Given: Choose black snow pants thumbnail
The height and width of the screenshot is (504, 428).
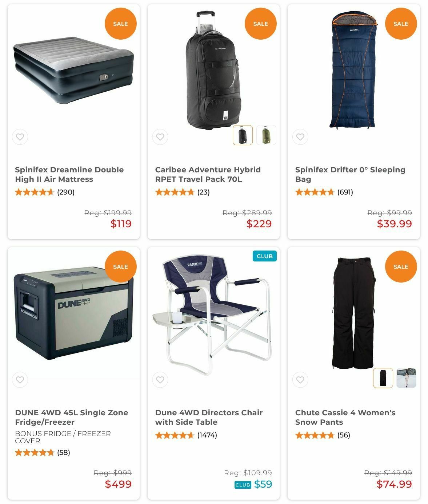Looking at the screenshot, I should pyautogui.click(x=383, y=378).
